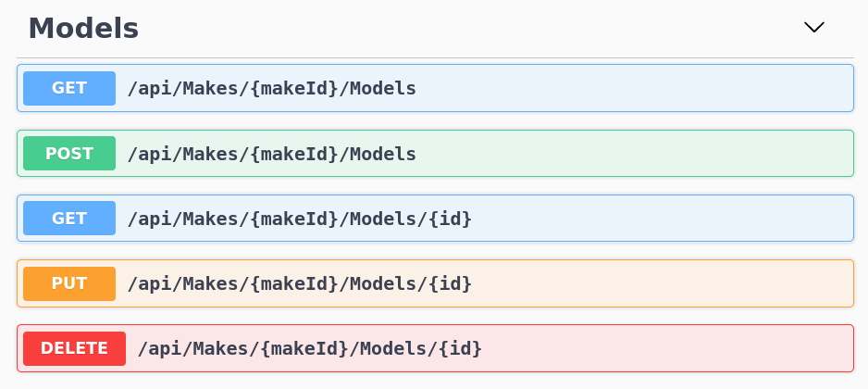Click the GET badge for Models/{id} endpoint
Viewport: 868px width, 389px height.
(x=69, y=219)
